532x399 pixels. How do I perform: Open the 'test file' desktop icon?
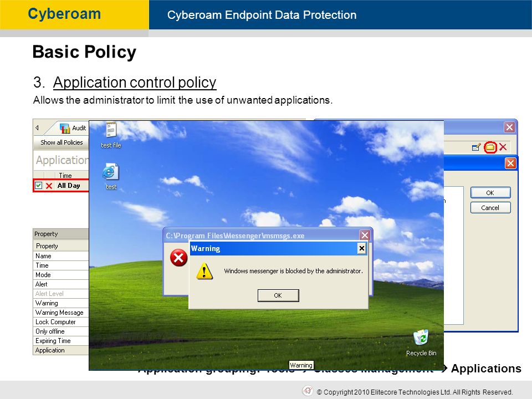click(111, 135)
